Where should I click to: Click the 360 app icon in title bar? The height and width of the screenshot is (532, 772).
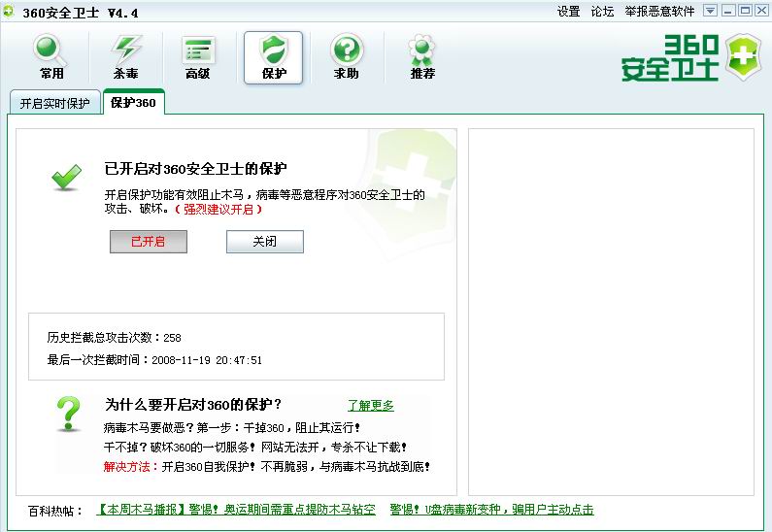click(10, 12)
